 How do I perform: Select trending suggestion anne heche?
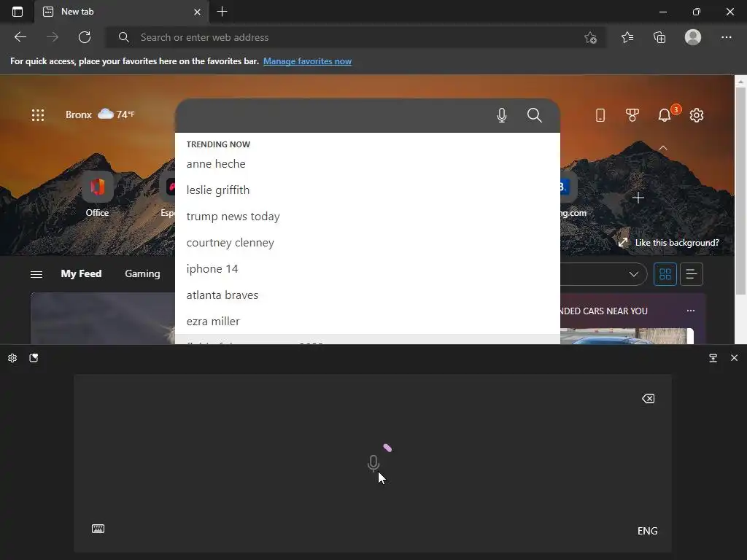point(368,164)
